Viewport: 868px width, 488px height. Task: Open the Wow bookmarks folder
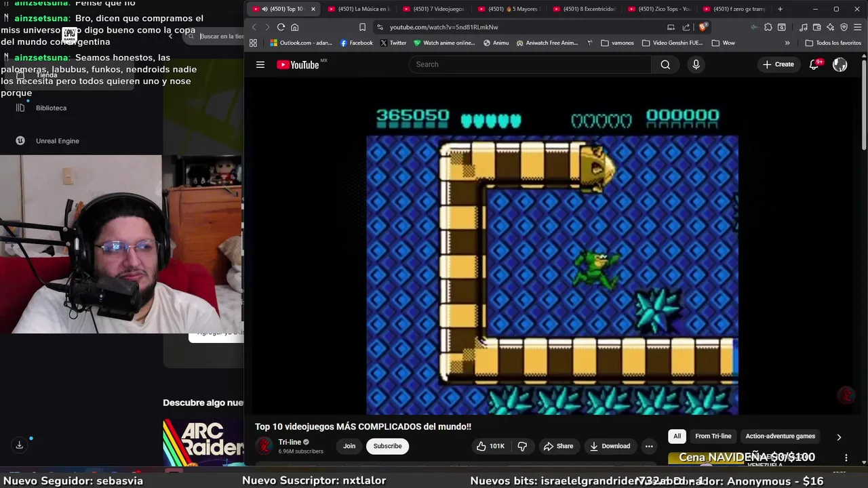click(x=724, y=43)
